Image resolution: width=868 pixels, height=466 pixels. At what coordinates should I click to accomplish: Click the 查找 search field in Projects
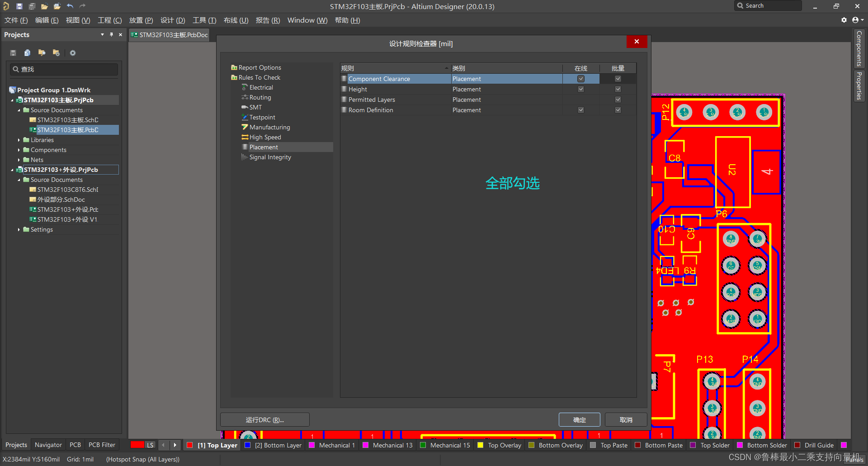64,69
